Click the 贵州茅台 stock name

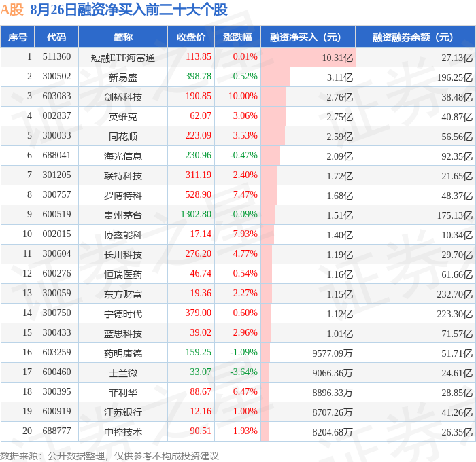coord(122,215)
